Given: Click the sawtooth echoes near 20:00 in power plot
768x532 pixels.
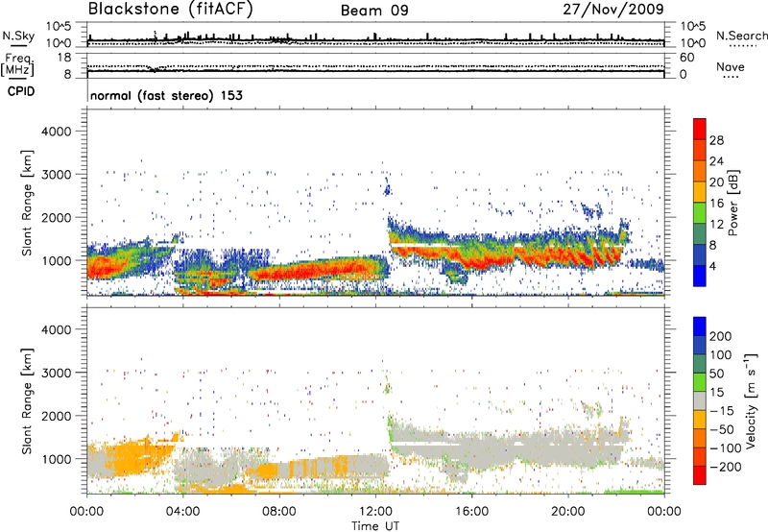Looking at the screenshot, I should click(568, 254).
